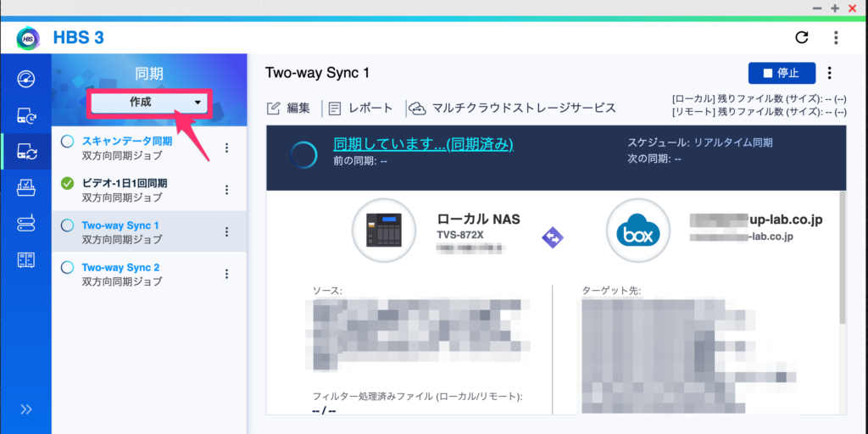Click the ソース: label
The width and height of the screenshot is (868, 434).
328,292
